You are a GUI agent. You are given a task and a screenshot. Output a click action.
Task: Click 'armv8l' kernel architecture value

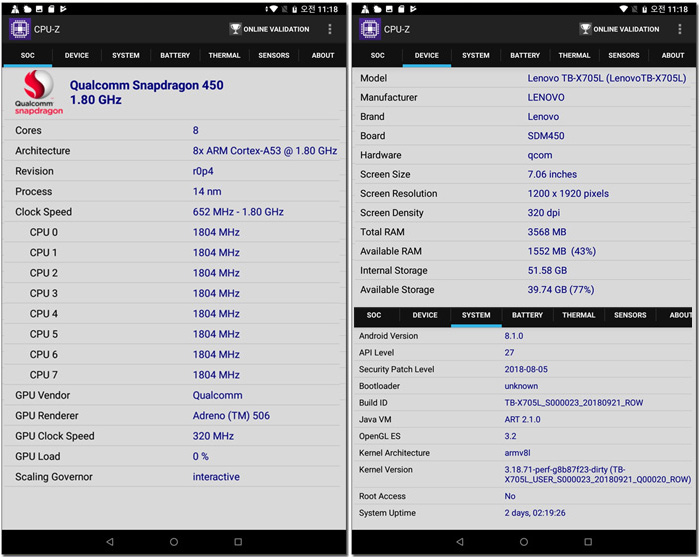517,453
